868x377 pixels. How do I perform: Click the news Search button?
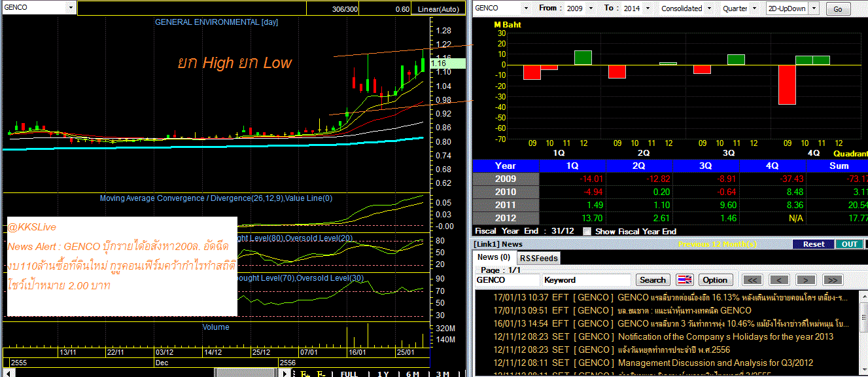click(x=652, y=280)
